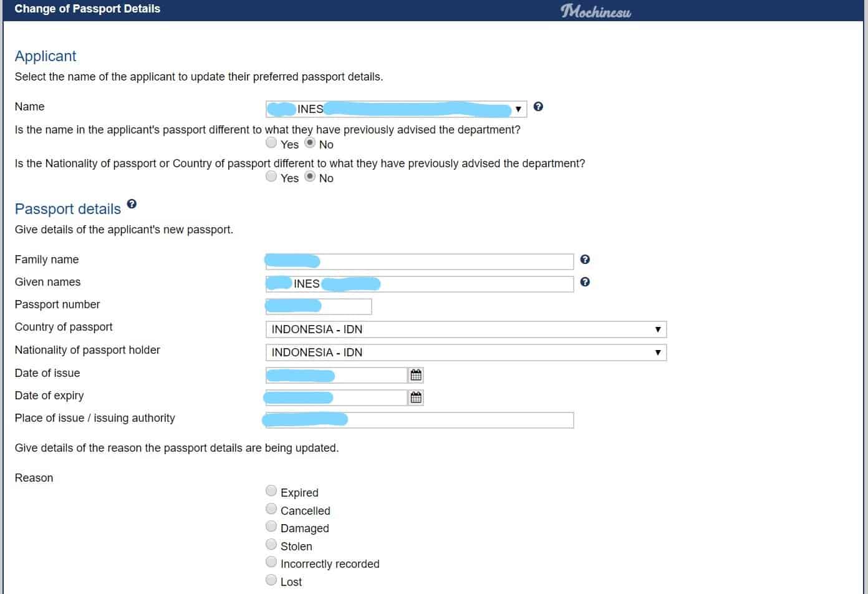Viewport: 868px width, 594px height.
Task: Expand Nationality of passport holder dropdown
Action: [x=466, y=353]
